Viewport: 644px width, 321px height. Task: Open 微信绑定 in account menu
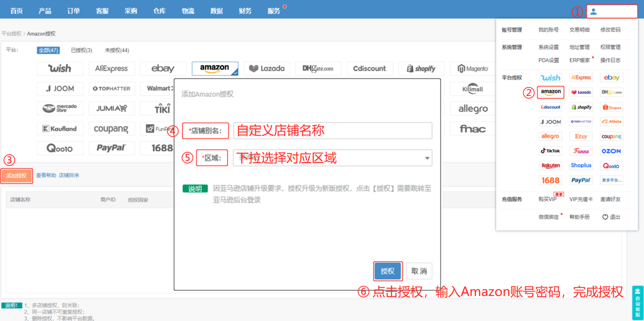point(548,217)
